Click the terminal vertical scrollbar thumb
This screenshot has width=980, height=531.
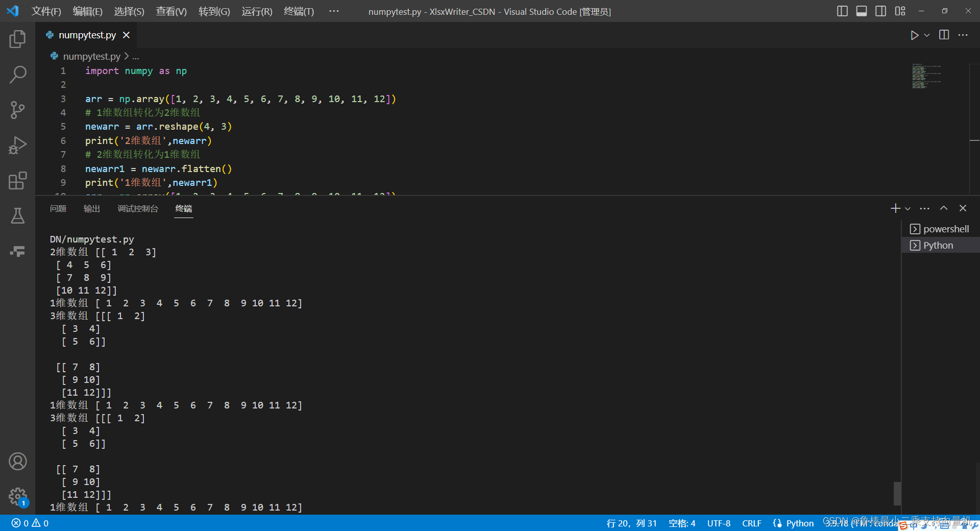click(897, 493)
